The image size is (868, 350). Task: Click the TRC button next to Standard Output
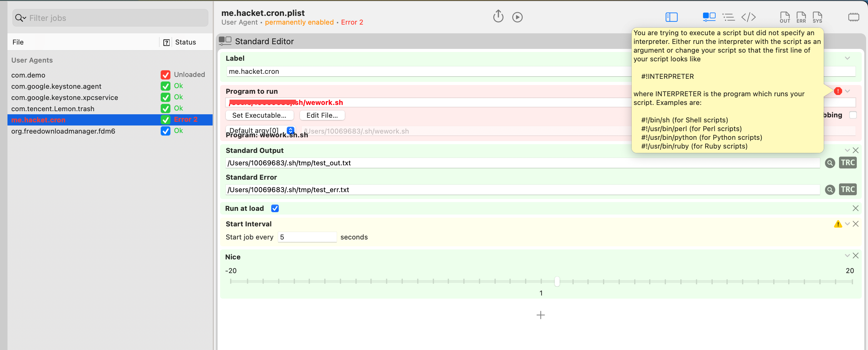pos(847,163)
